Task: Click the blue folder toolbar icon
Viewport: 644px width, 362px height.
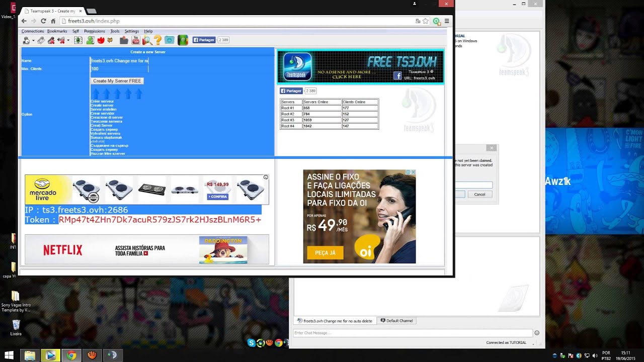Action: [x=170, y=40]
